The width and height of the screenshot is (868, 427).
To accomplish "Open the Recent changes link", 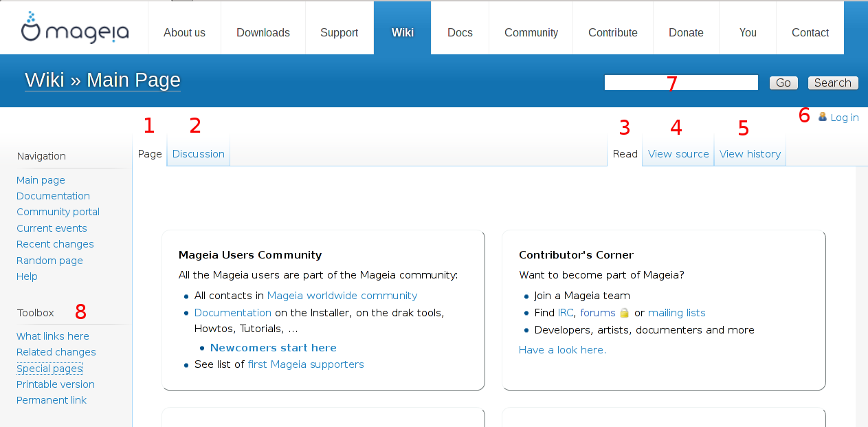I will pos(55,244).
